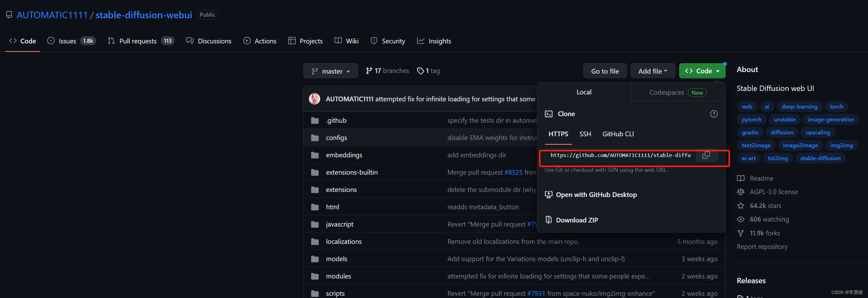Viewport: 868px width, 298px height.
Task: Click the branch icon beside 17 branches
Action: pos(369,71)
